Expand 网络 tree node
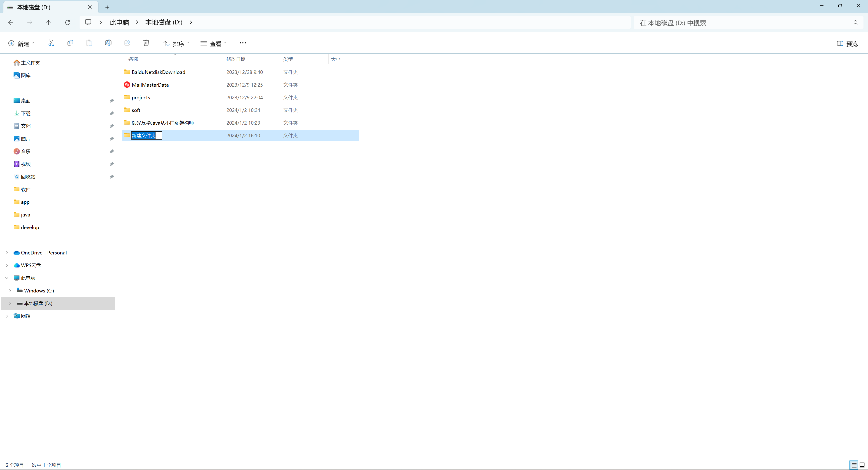Image resolution: width=868 pixels, height=470 pixels. point(7,316)
